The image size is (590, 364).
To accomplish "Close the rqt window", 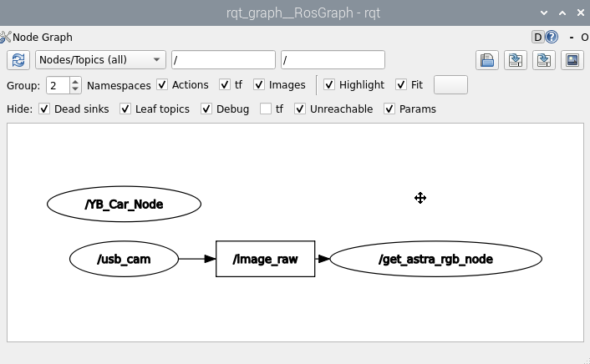I will coord(581,13).
